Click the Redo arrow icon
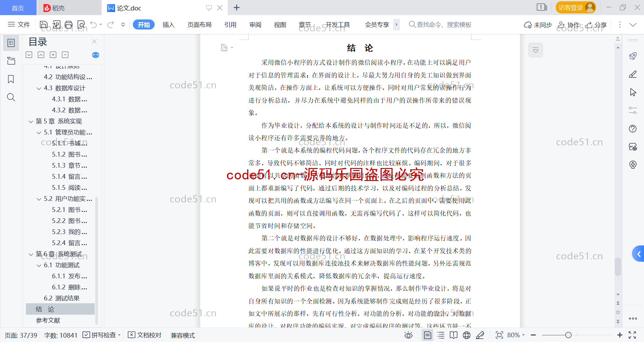Viewport: 644px width, 342px height. (x=111, y=24)
